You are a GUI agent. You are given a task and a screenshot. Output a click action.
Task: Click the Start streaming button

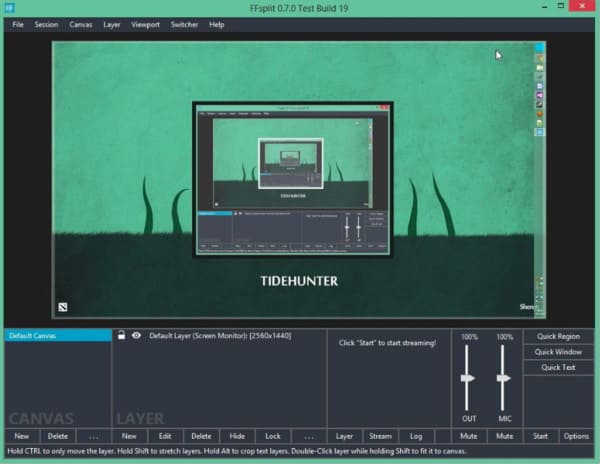tap(540, 436)
